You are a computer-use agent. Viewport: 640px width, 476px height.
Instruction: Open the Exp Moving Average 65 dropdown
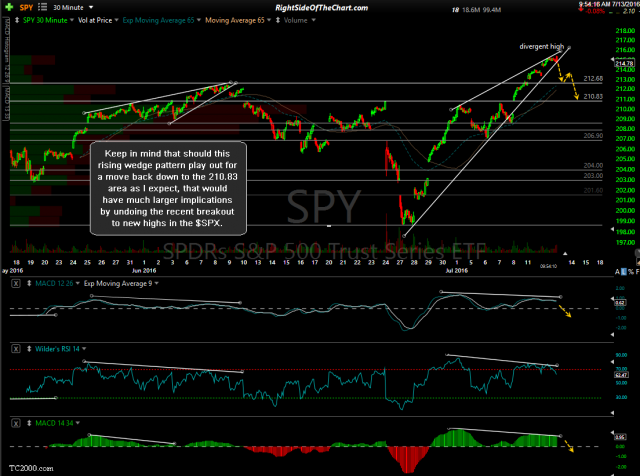(199, 20)
